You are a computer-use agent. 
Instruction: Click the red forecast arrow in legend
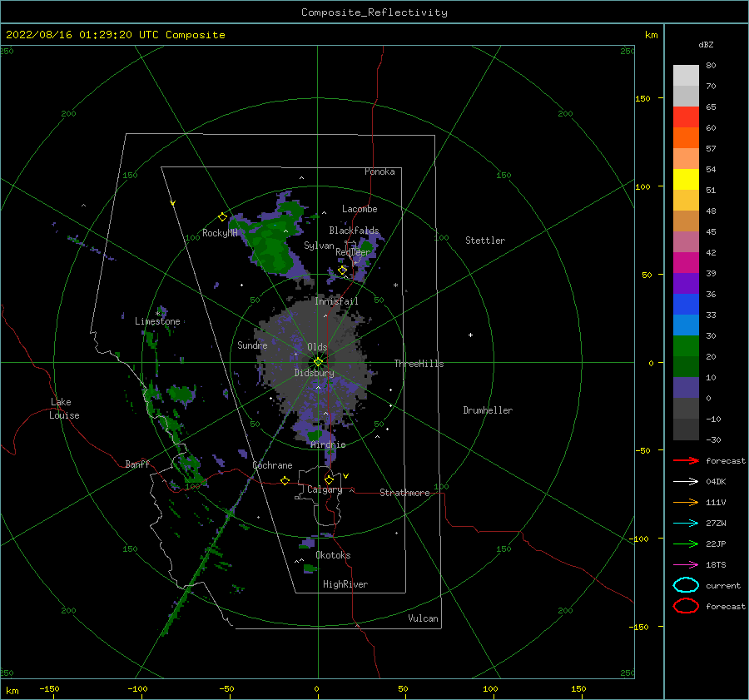pos(686,460)
